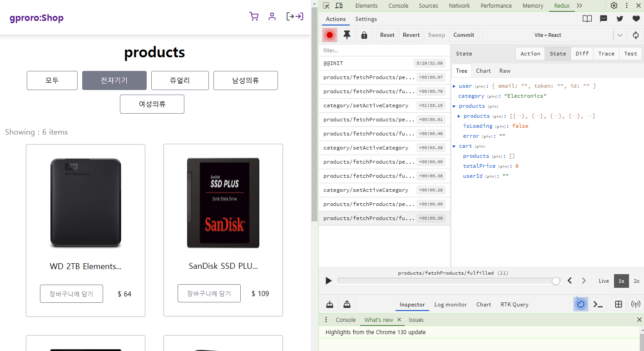Select the 모두 category button
Viewport: 644px width, 351px height.
pyautogui.click(x=52, y=80)
